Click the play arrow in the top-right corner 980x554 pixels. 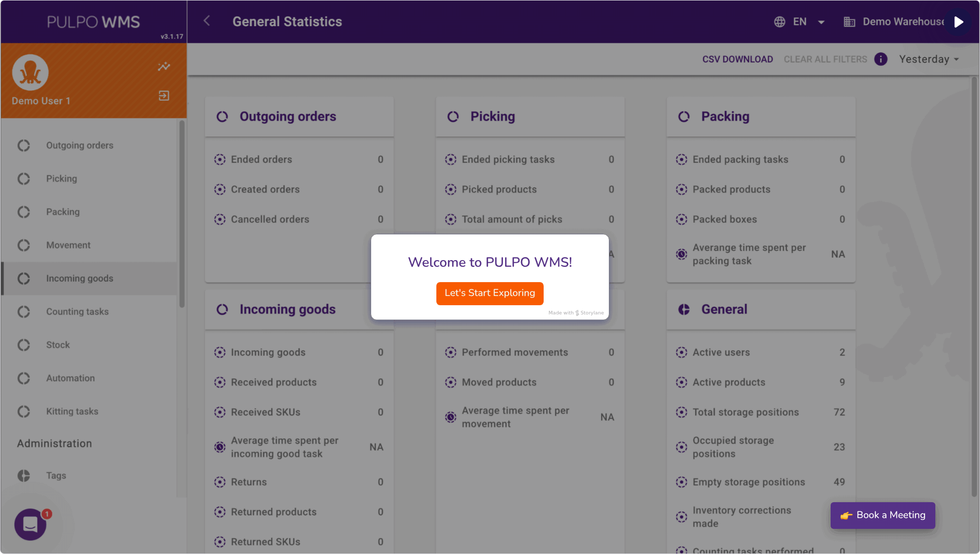(958, 22)
